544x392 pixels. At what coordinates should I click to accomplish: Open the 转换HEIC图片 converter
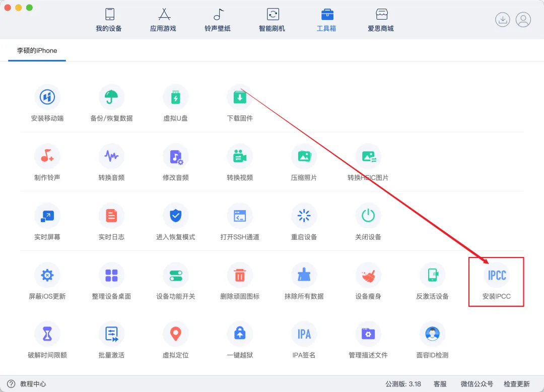click(x=368, y=156)
